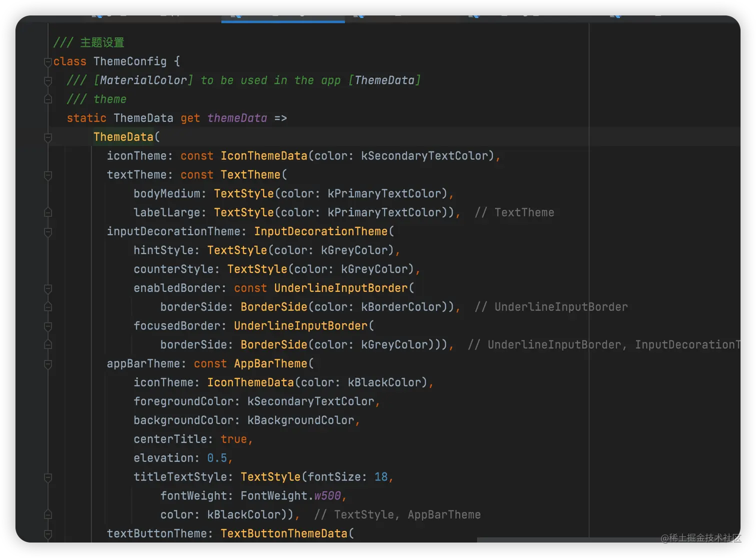Click the themeData getter name

[237, 118]
